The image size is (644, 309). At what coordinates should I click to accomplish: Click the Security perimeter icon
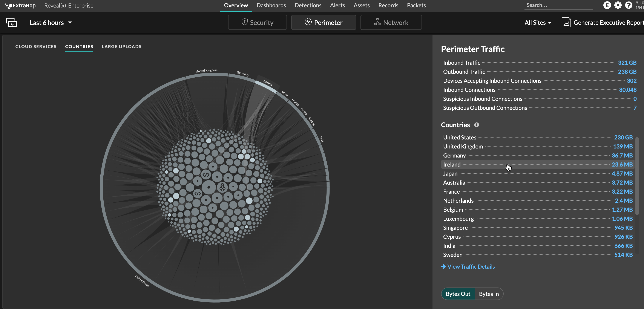[x=244, y=23]
